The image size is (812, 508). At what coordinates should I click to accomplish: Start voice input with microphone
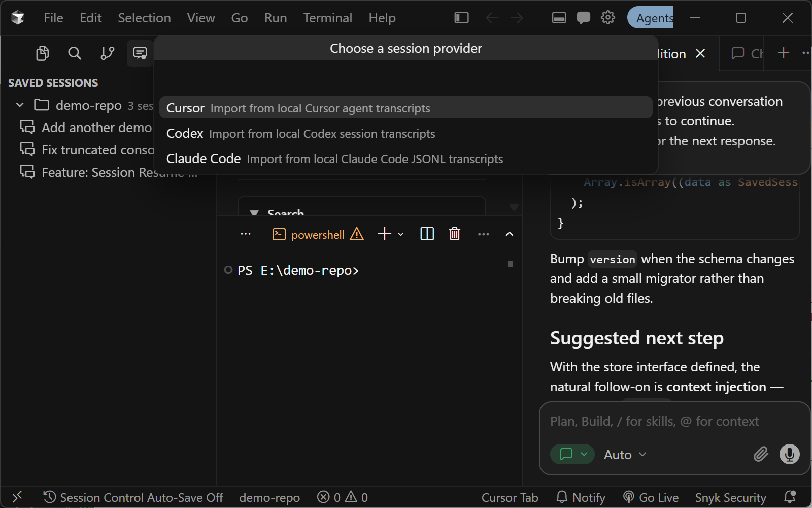tap(790, 454)
